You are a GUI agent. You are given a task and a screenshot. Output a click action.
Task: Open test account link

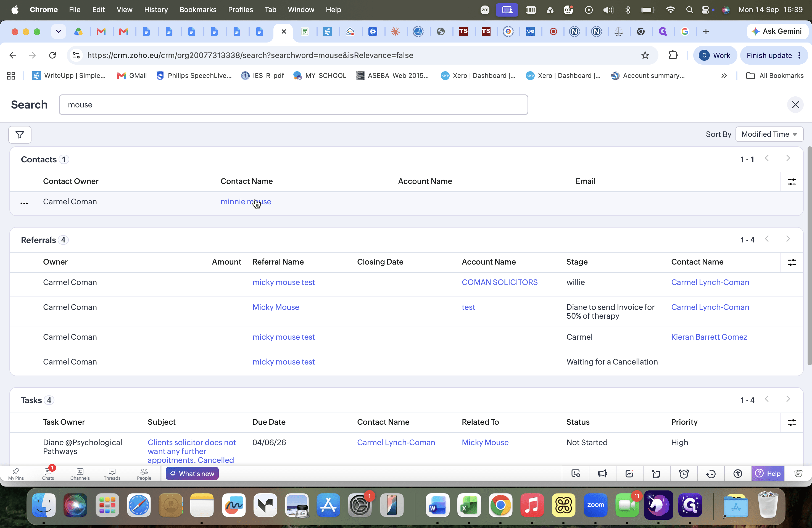click(x=468, y=307)
